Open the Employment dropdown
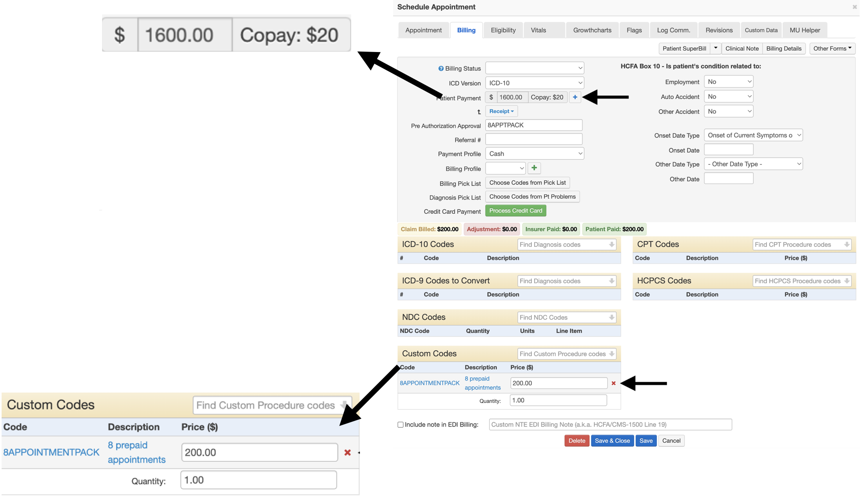The width and height of the screenshot is (868, 501). [x=728, y=82]
